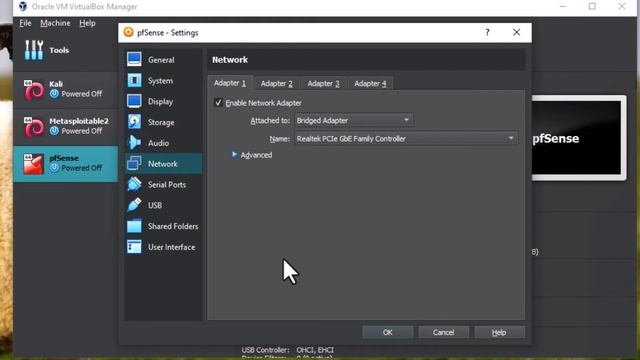Click the Metasploitable2 Powered Off status icon
The image size is (640, 360).
click(x=54, y=131)
